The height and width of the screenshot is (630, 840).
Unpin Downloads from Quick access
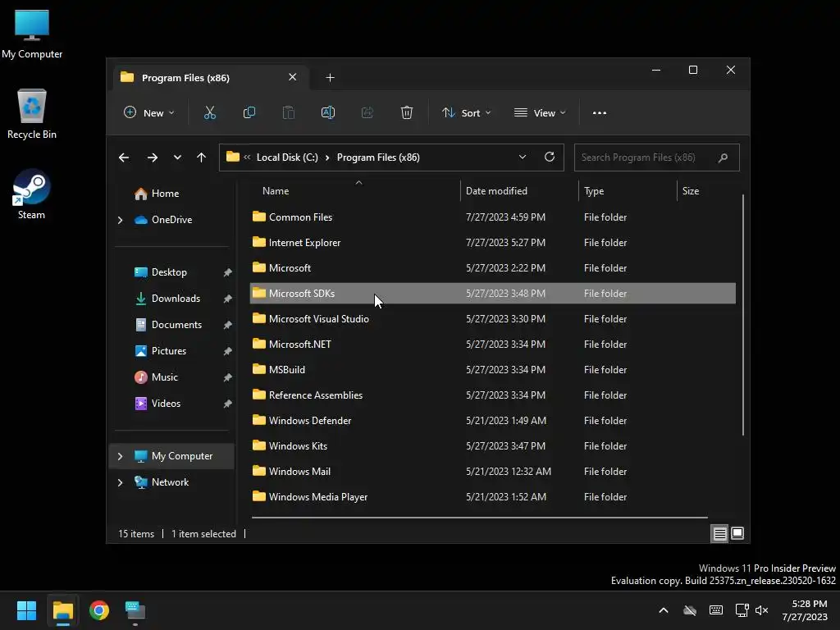tap(228, 299)
